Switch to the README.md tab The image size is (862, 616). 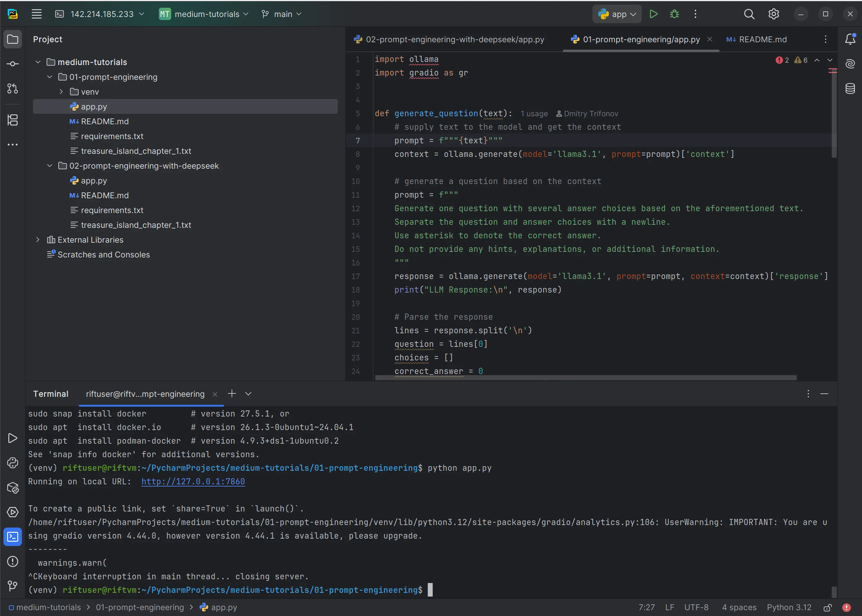point(756,39)
